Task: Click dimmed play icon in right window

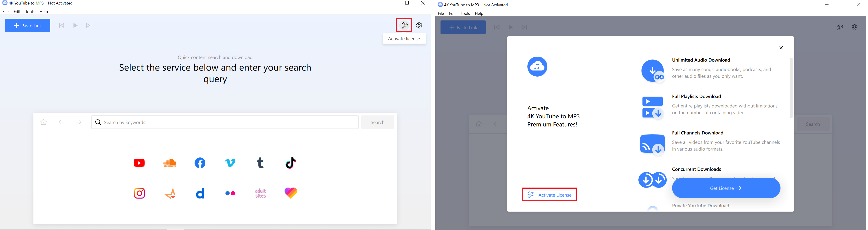Action: tap(511, 27)
